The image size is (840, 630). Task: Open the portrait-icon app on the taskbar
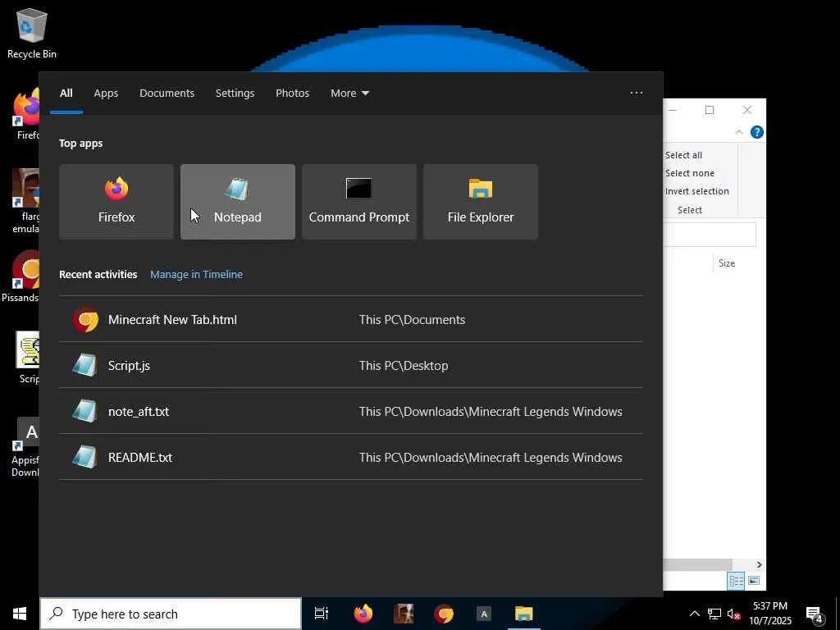[404, 614]
